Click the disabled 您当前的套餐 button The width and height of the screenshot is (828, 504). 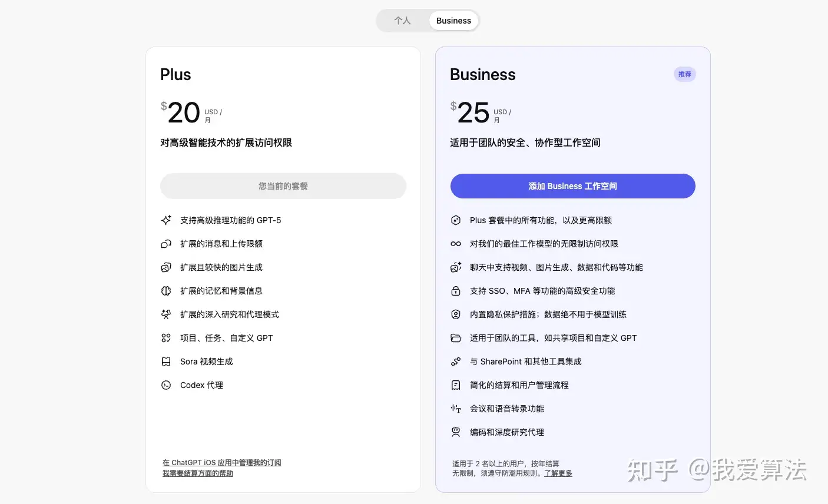[x=283, y=186]
